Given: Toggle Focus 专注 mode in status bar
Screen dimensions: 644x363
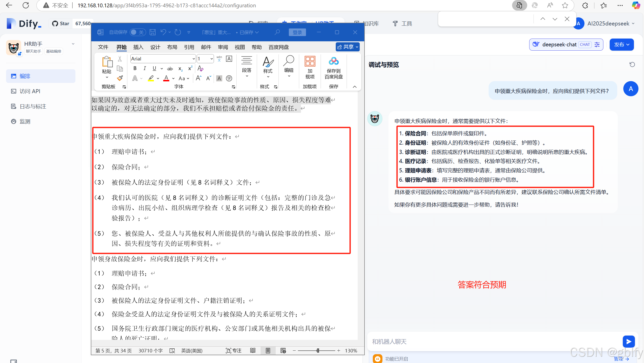Looking at the screenshot, I should 234,350.
